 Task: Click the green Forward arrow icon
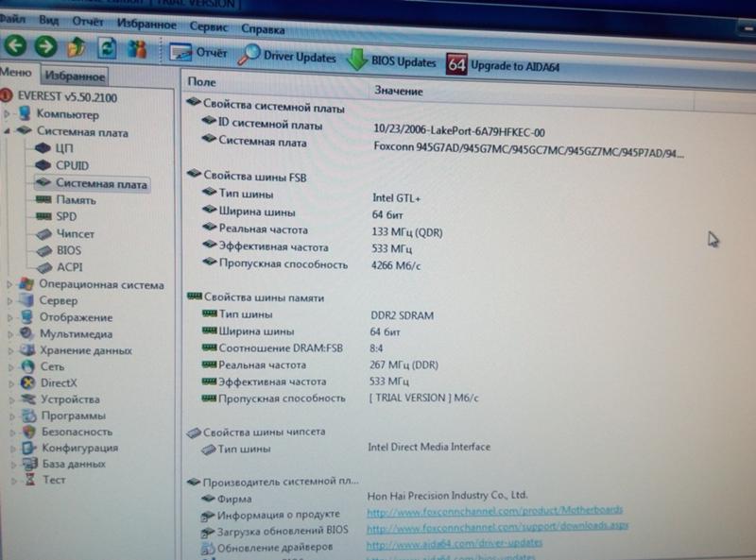pos(45,47)
